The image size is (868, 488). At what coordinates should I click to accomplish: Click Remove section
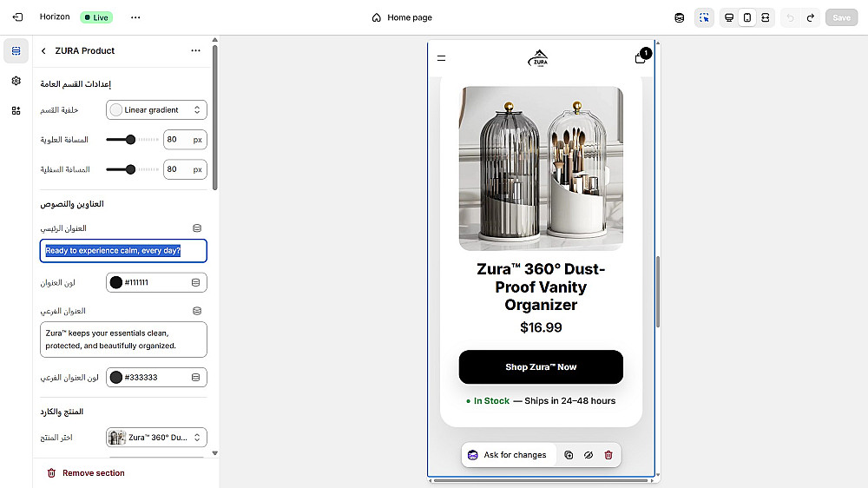click(86, 473)
